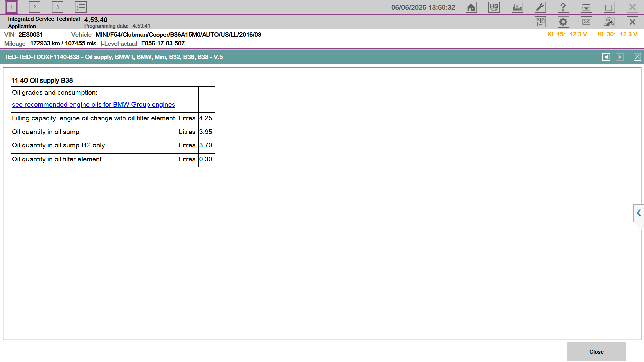
Task: Launch the AIR search tool icon
Action: pos(609,22)
